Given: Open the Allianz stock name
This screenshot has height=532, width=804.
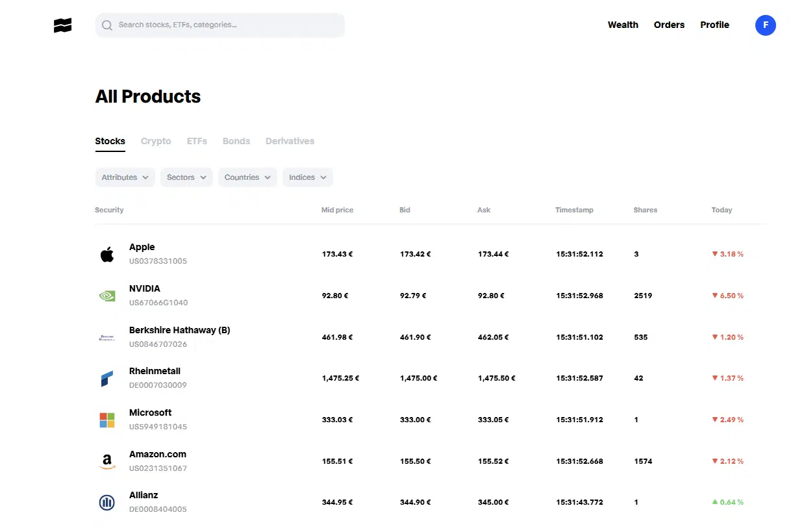Looking at the screenshot, I should click(x=144, y=495).
